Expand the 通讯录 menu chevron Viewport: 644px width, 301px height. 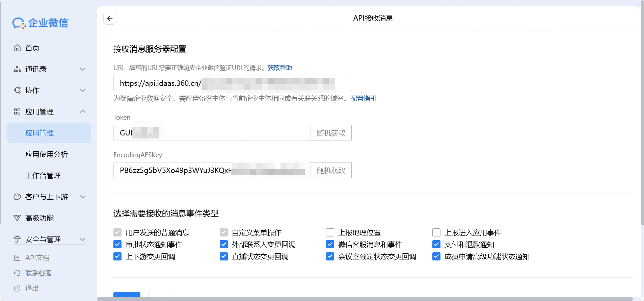83,69
